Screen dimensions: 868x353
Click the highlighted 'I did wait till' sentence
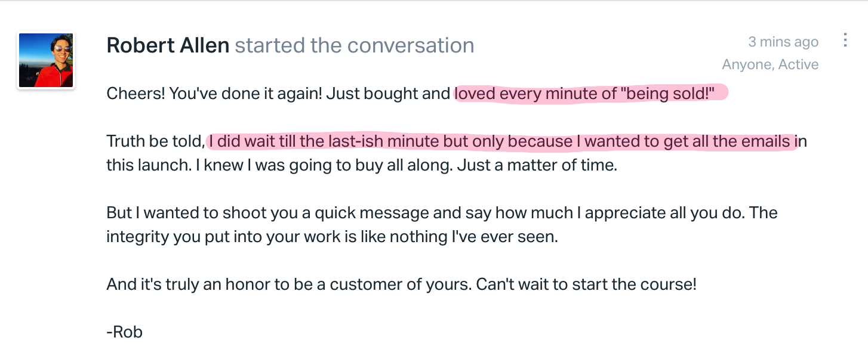(x=502, y=142)
